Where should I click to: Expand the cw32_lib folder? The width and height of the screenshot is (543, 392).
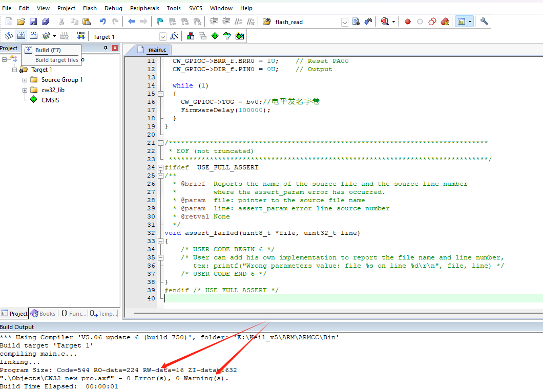(x=25, y=90)
